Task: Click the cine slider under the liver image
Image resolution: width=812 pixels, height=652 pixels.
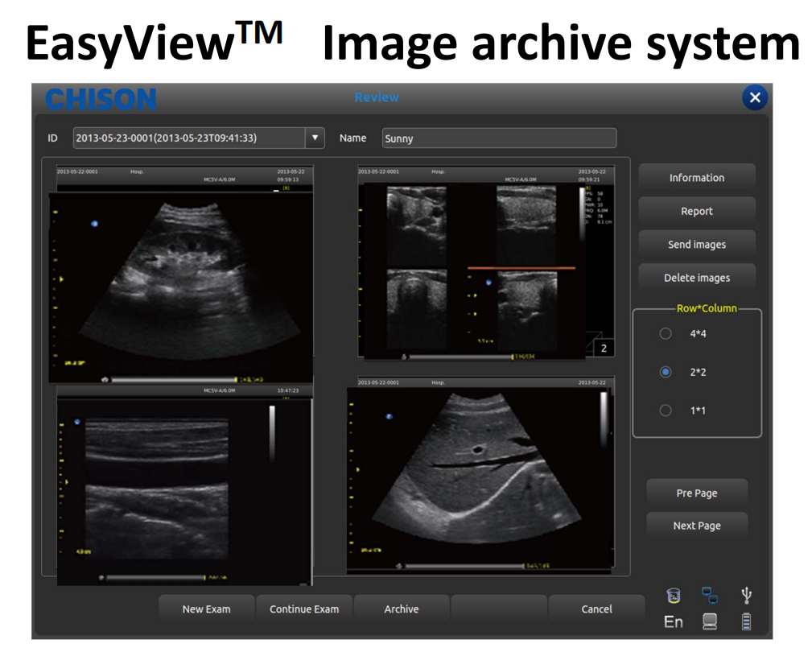Action: (x=464, y=566)
